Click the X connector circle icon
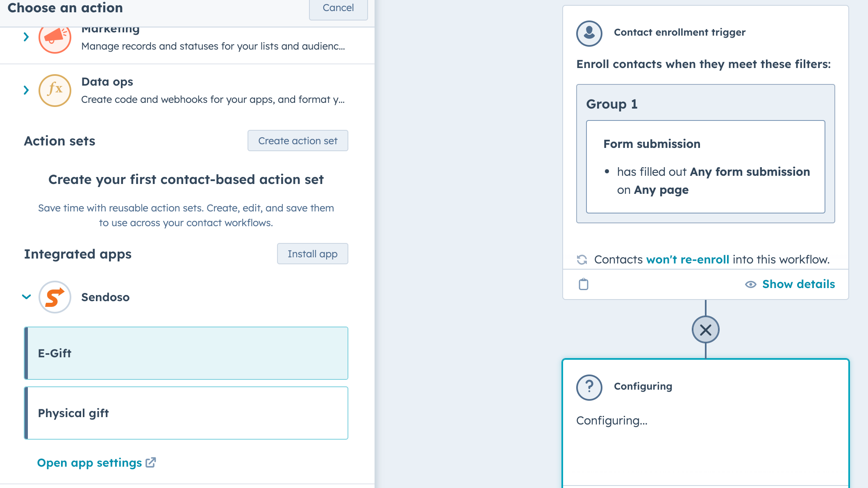This screenshot has height=488, width=868. (705, 329)
